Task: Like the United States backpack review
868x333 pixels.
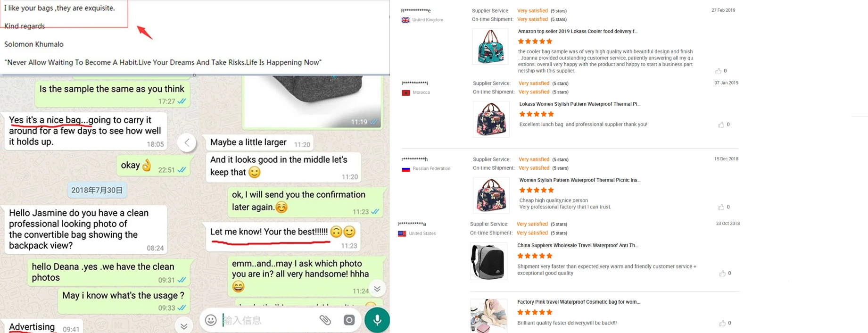Action: [722, 273]
